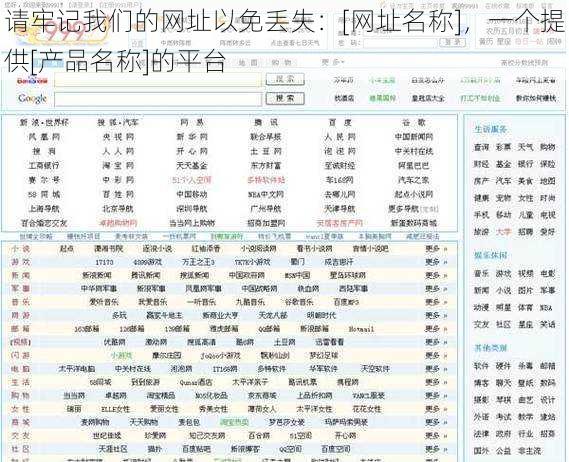Open 京东商城 in the 购物 row
This screenshot has height=462, width=569.
point(262,396)
